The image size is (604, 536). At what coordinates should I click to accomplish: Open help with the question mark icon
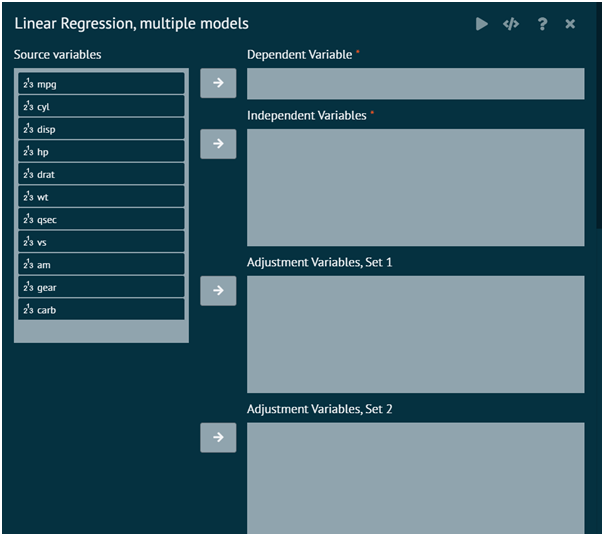(x=542, y=24)
